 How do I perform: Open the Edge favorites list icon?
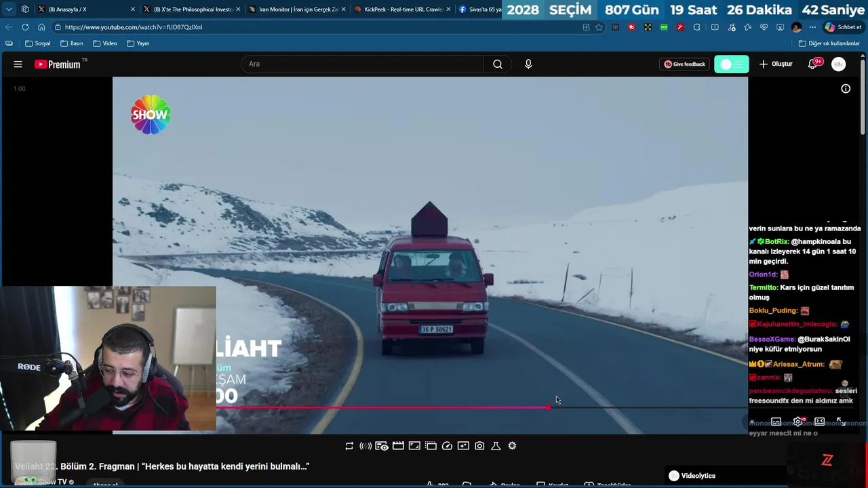click(x=747, y=27)
